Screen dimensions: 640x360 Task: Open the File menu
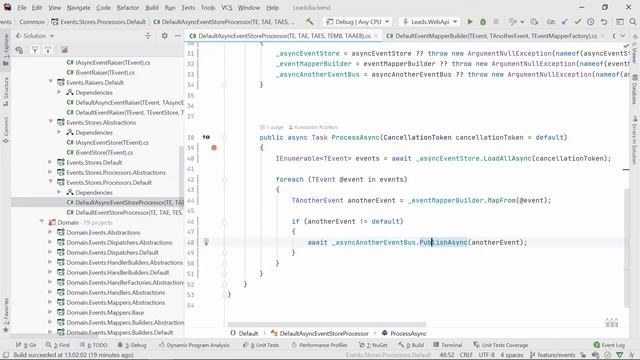[21, 7]
